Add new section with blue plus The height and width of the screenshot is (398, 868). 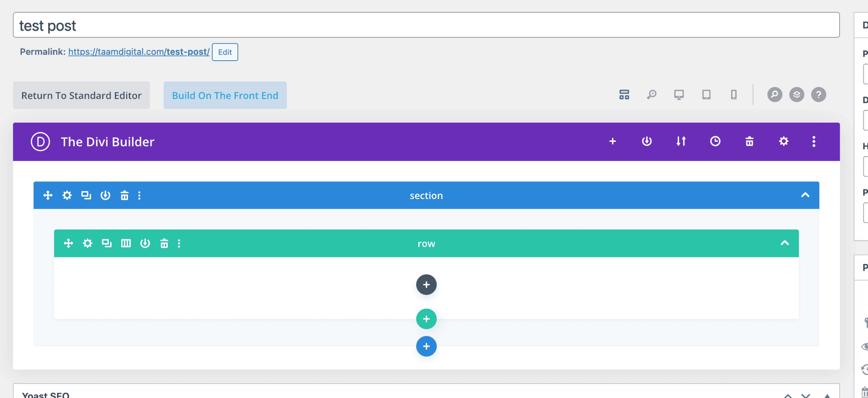click(426, 346)
